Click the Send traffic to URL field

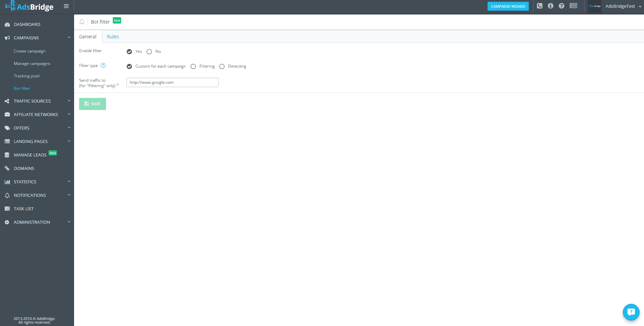pyautogui.click(x=172, y=82)
